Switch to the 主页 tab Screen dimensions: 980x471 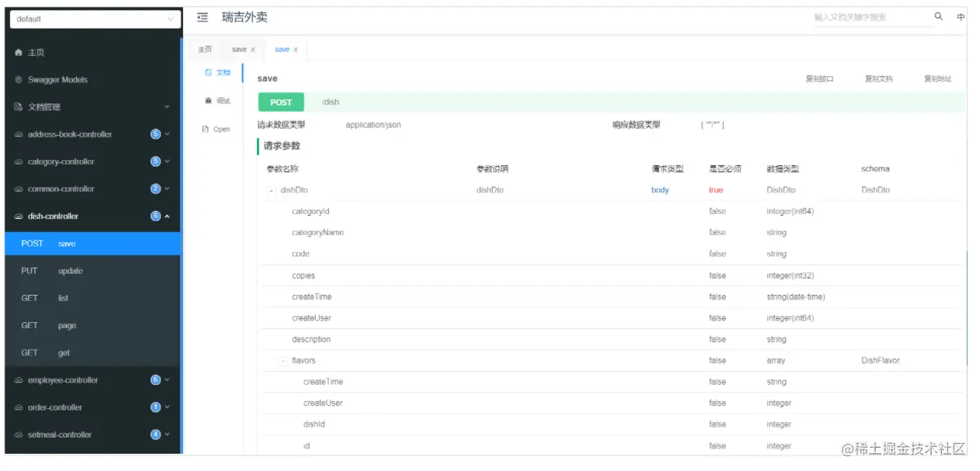coord(205,49)
